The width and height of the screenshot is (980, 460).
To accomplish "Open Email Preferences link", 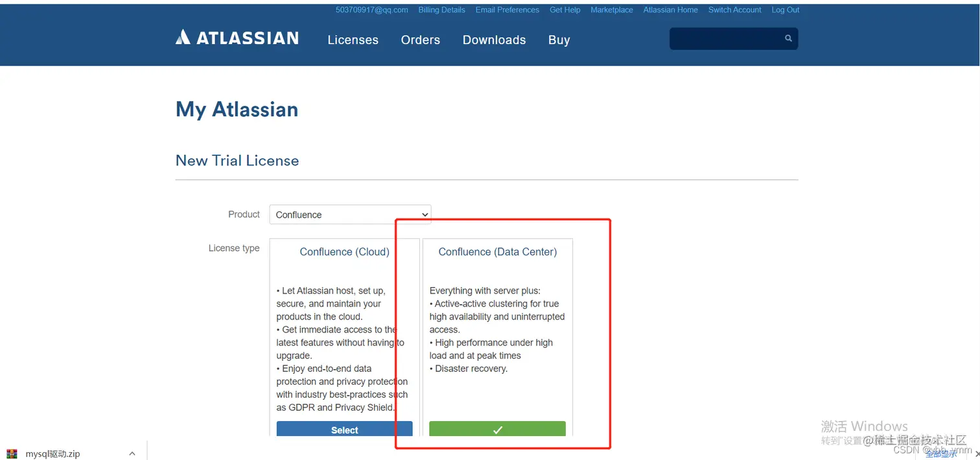I will pos(507,10).
